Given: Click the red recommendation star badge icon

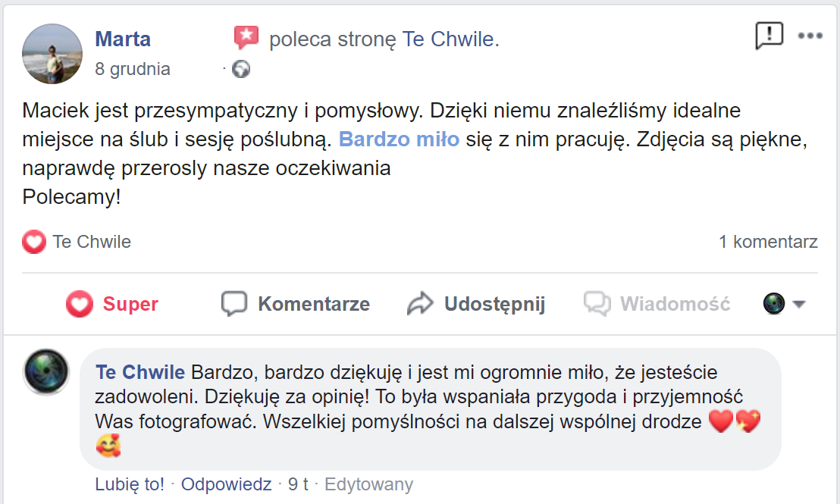Looking at the screenshot, I should pos(246,37).
